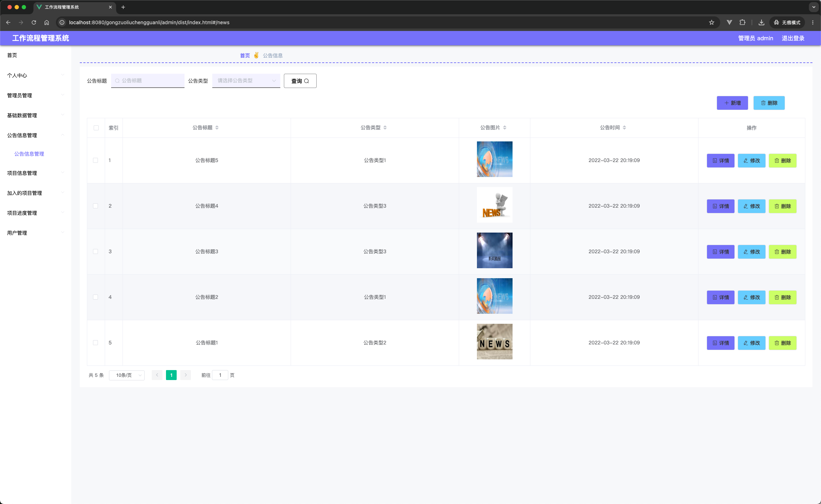The image size is (821, 504).
Task: Go back with the browser back arrow
Action: (x=8, y=22)
